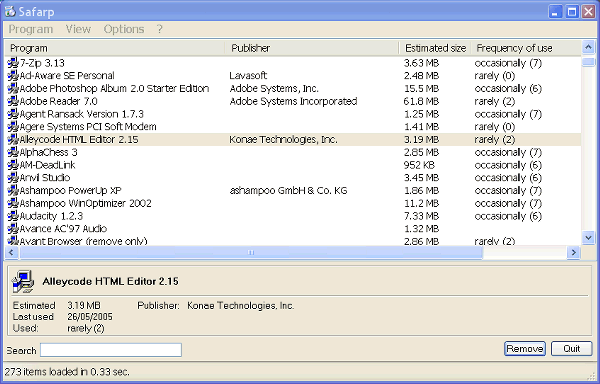
Task: Focus the Search input field
Action: (111, 350)
